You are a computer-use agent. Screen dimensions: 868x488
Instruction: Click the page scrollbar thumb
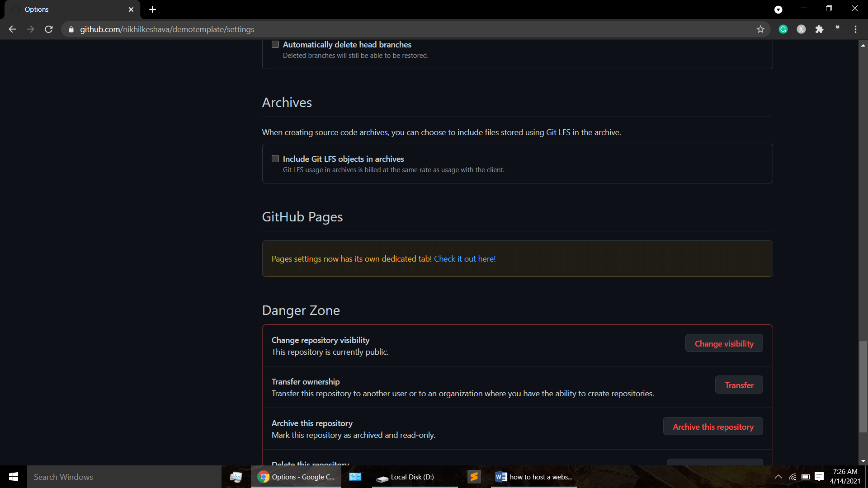[x=863, y=387]
